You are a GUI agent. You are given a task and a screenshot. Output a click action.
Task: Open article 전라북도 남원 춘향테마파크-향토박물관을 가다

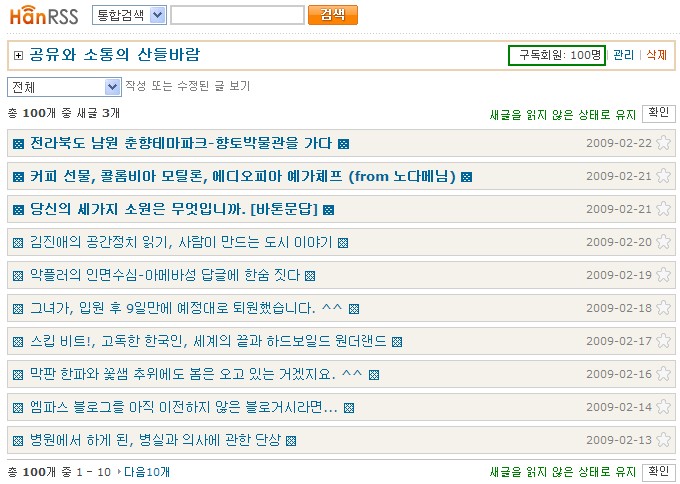coord(181,143)
